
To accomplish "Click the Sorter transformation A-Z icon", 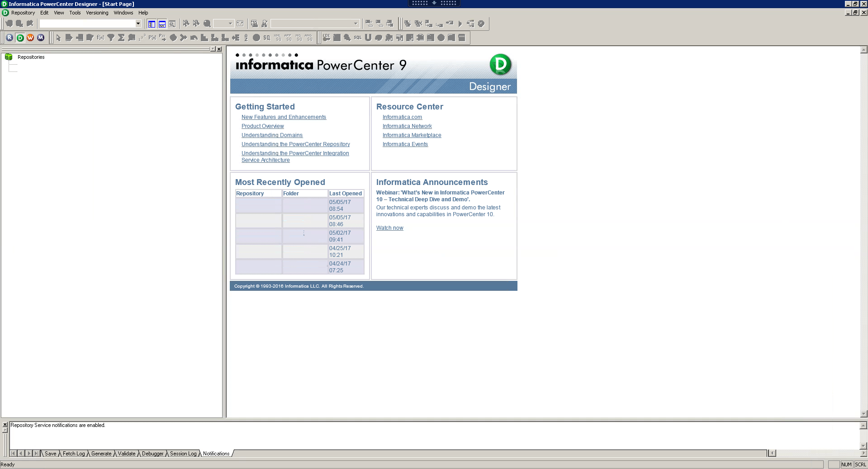I will click(246, 38).
